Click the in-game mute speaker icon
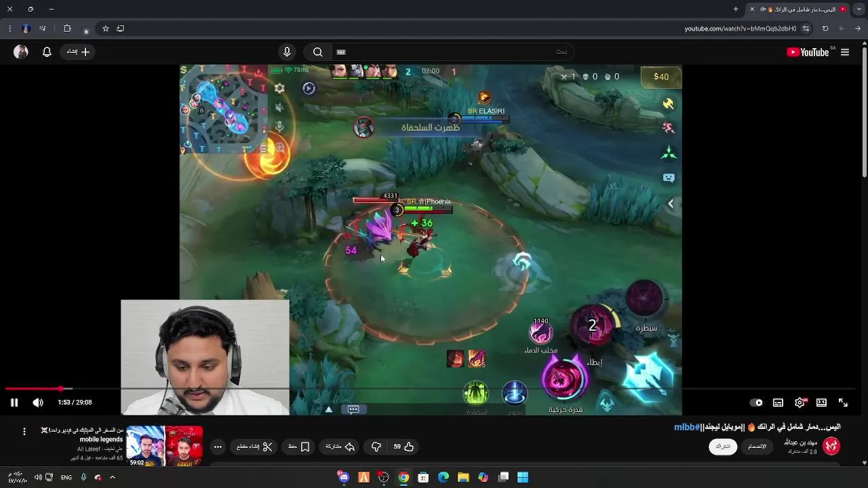Screen dimensions: 868x488 [279, 108]
